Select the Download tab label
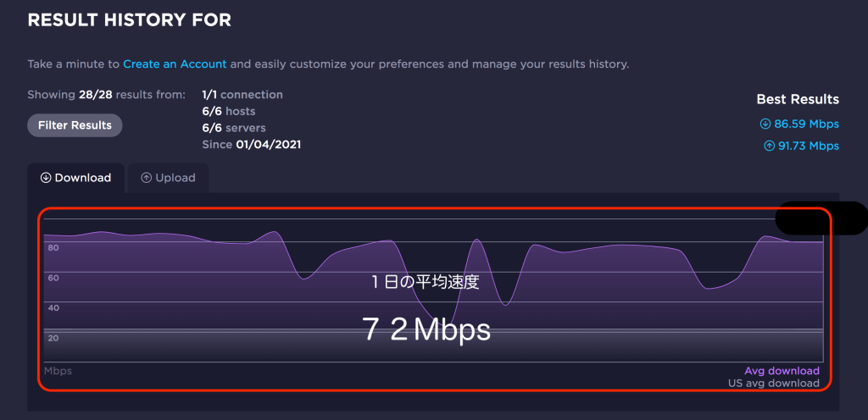 (x=83, y=178)
